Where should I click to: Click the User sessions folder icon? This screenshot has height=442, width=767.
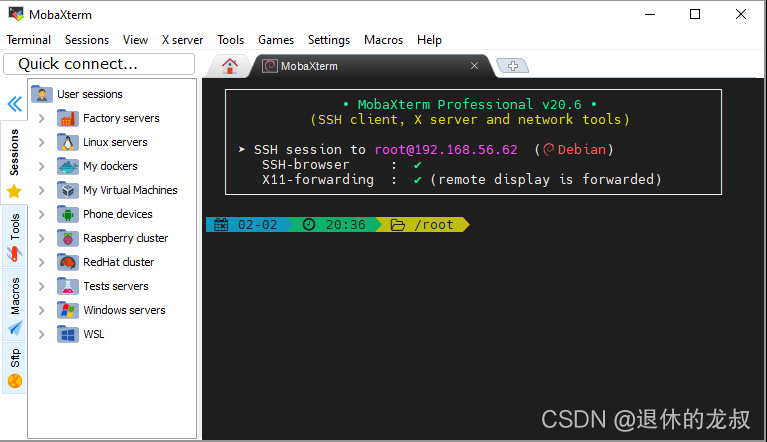(x=42, y=94)
